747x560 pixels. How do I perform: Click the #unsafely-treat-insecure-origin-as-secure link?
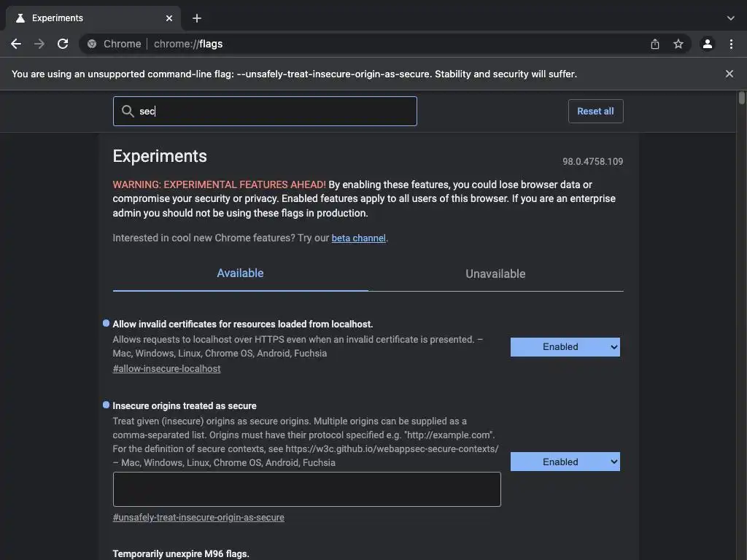(198, 518)
